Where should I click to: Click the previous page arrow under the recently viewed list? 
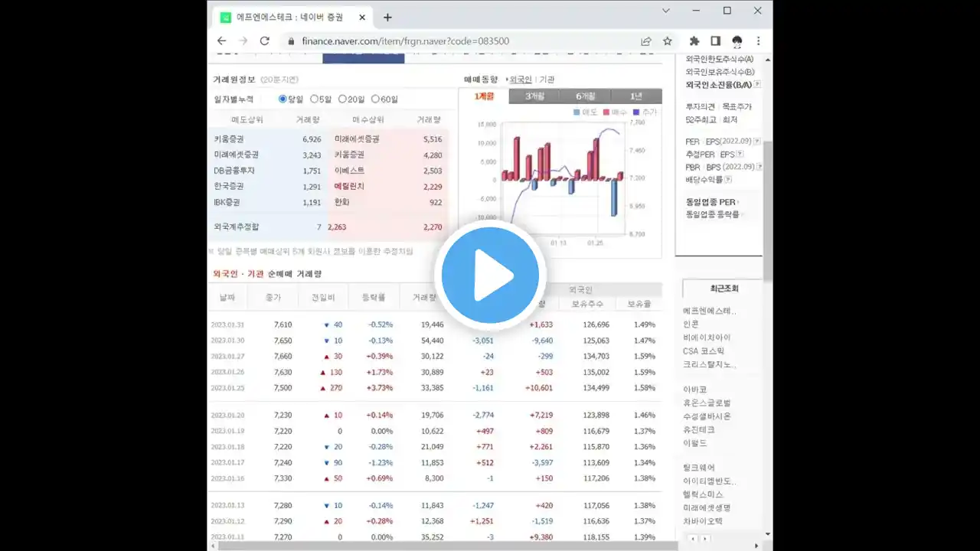click(x=694, y=539)
